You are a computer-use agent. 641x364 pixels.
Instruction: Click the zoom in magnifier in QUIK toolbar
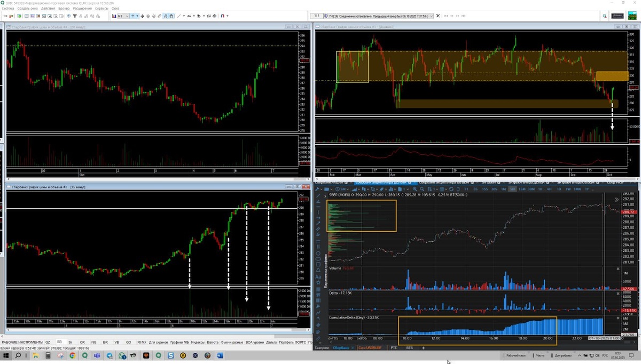click(148, 16)
